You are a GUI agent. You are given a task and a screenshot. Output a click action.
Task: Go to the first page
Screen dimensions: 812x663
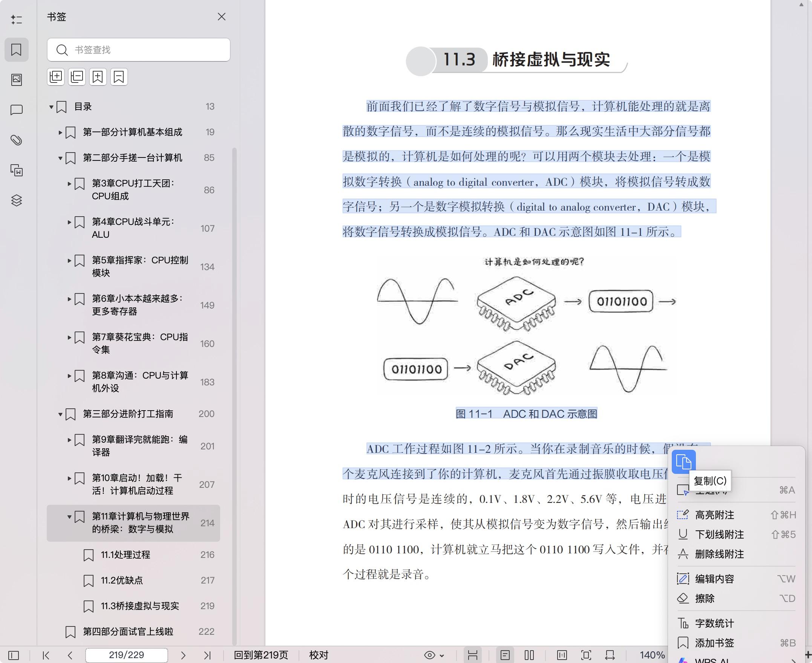pyautogui.click(x=46, y=655)
